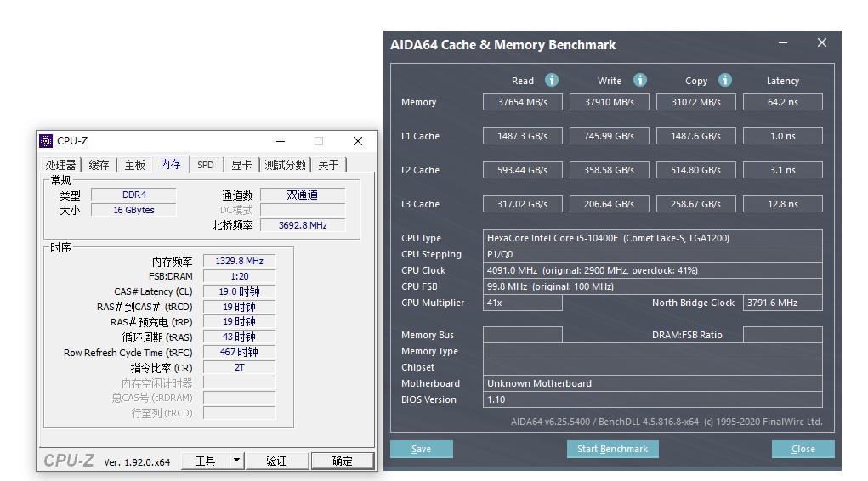Click the BIOS Version value 1.10
Viewport: 868px width, 481px height.
click(653, 399)
